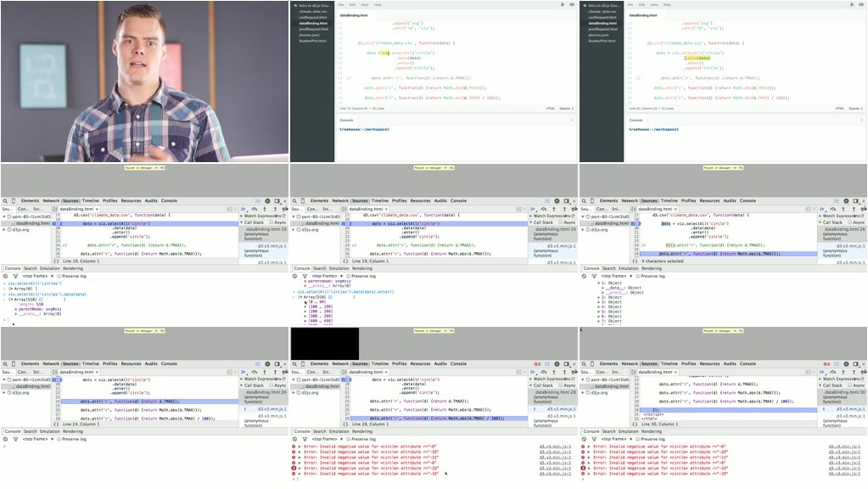Click pretty print braces icon in Line 28 frame
868x489 pixels.
tap(345, 424)
